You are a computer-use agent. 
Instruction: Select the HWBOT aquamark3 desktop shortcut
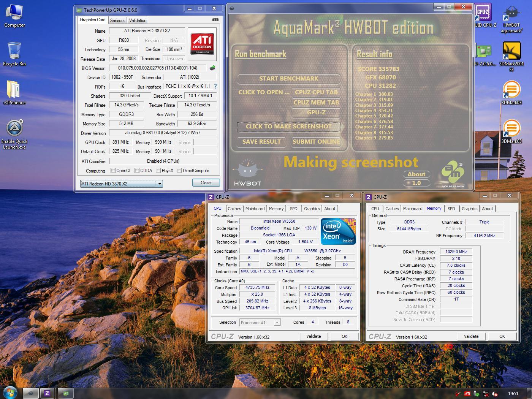pyautogui.click(x=511, y=19)
